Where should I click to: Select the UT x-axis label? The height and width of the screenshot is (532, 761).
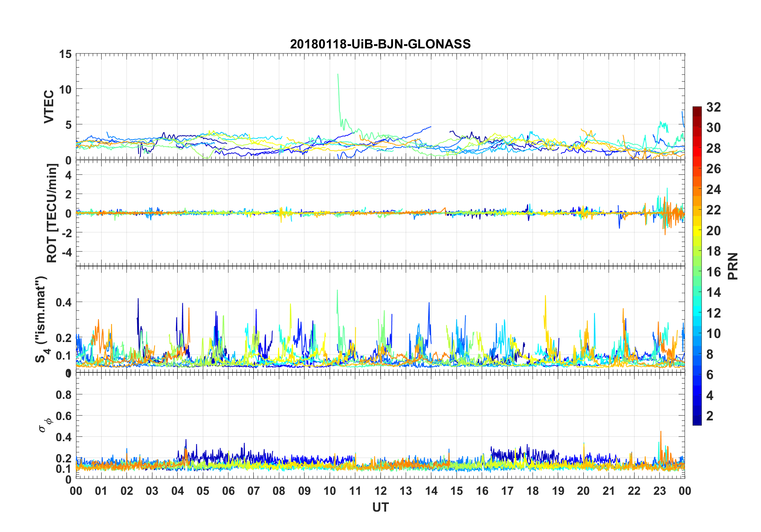[380, 507]
